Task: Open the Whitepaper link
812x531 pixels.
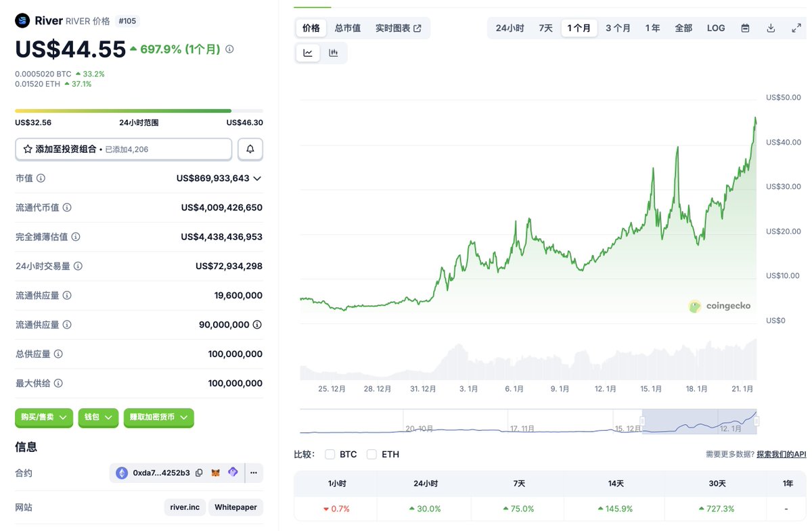Action: [235, 507]
